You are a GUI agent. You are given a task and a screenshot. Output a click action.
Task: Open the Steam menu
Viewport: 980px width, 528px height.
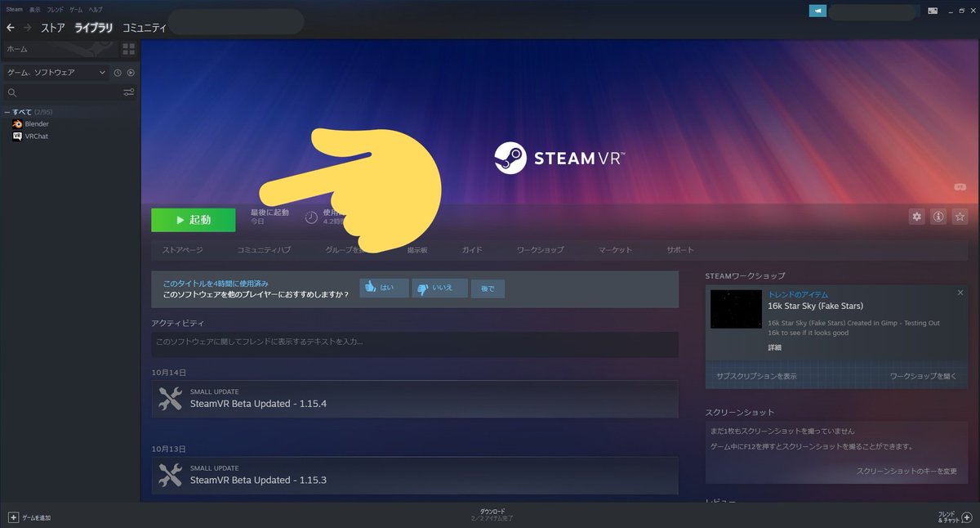[15, 9]
